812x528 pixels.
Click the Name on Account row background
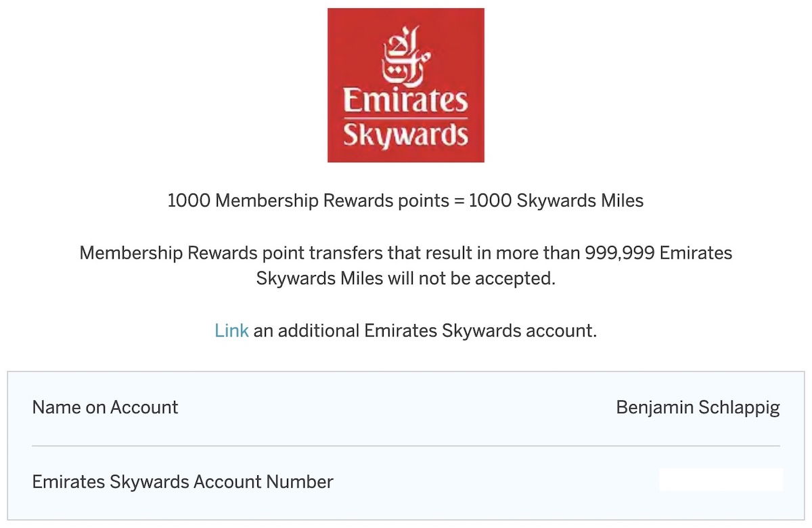point(406,408)
